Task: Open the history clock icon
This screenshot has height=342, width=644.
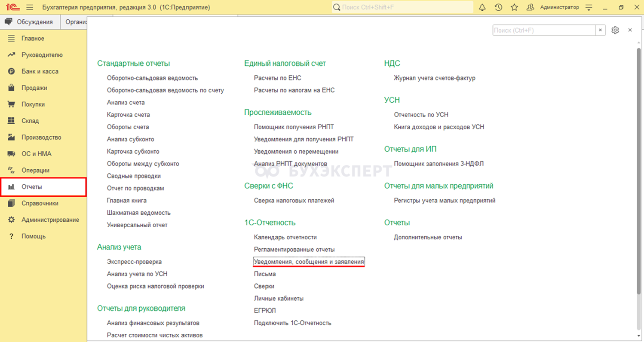Action: click(498, 7)
